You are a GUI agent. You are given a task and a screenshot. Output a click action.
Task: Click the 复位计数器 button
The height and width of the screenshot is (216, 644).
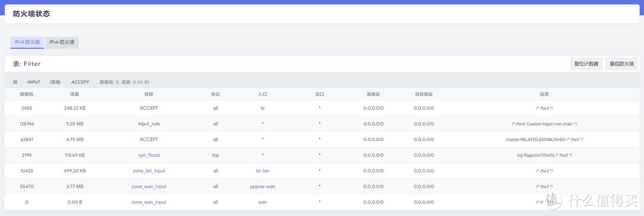(x=586, y=64)
